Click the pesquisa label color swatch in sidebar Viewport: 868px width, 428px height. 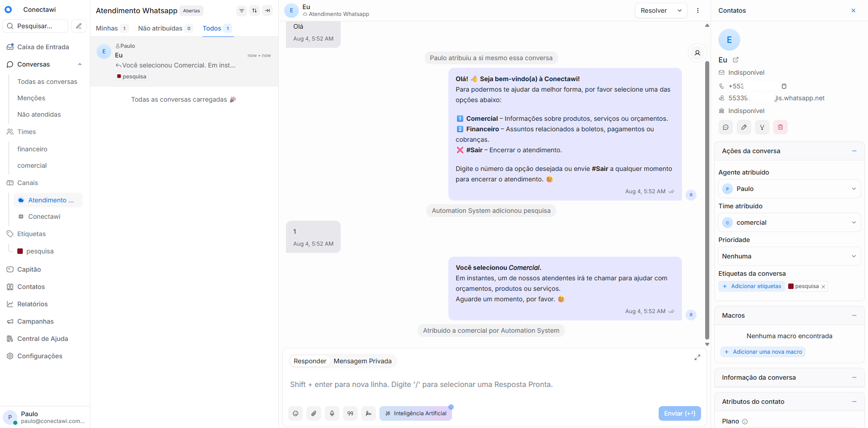20,251
